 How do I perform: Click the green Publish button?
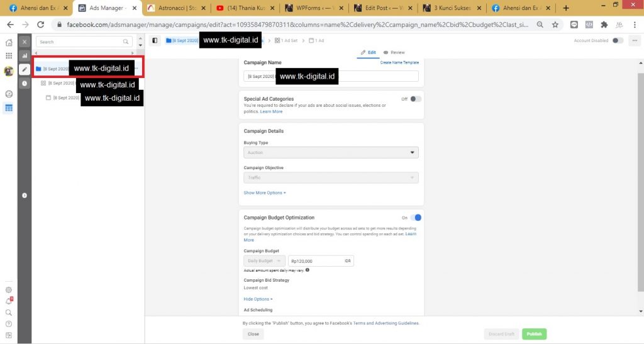534,334
